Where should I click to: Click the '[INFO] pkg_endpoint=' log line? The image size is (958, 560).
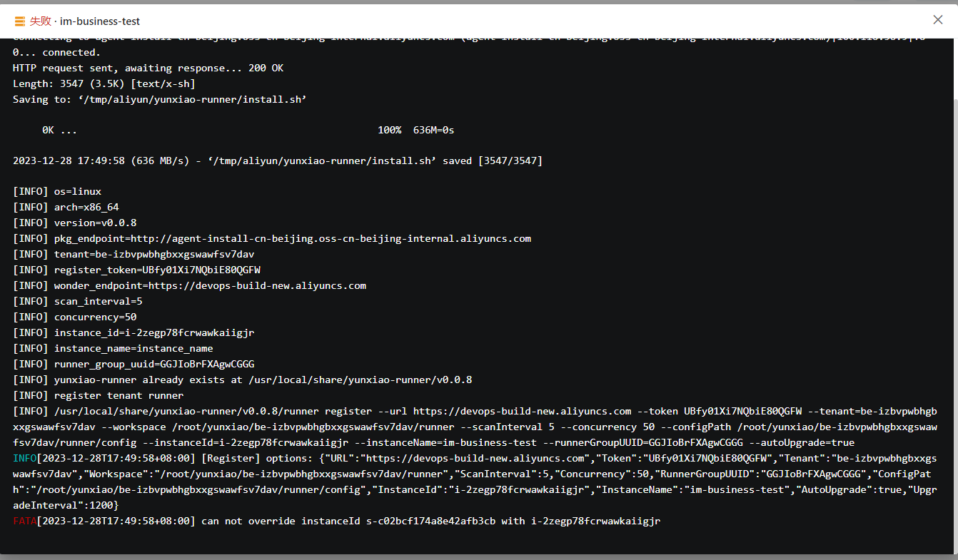pyautogui.click(x=272, y=239)
